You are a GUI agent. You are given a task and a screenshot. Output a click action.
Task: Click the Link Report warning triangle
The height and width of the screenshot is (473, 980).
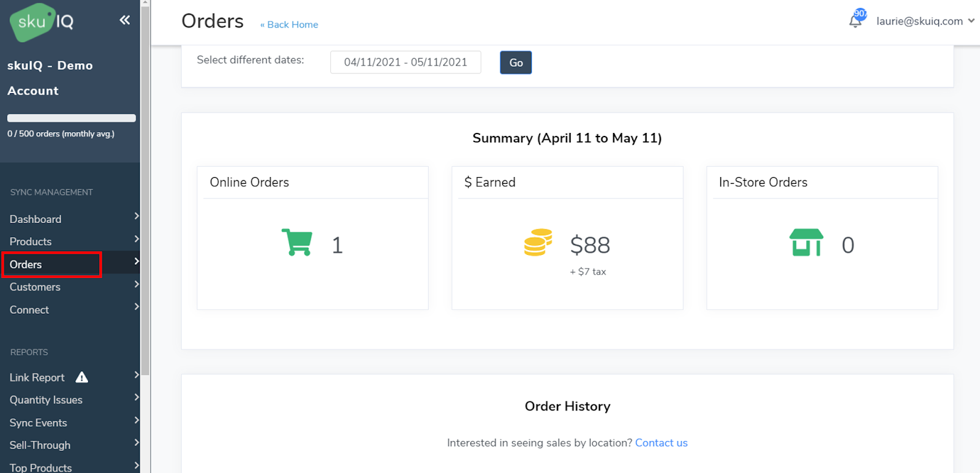click(81, 377)
